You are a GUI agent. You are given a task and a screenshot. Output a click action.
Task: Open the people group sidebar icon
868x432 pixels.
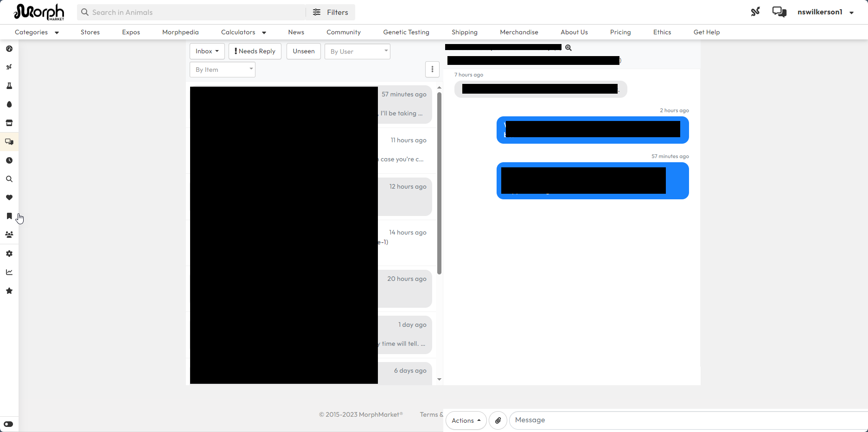[x=9, y=235]
